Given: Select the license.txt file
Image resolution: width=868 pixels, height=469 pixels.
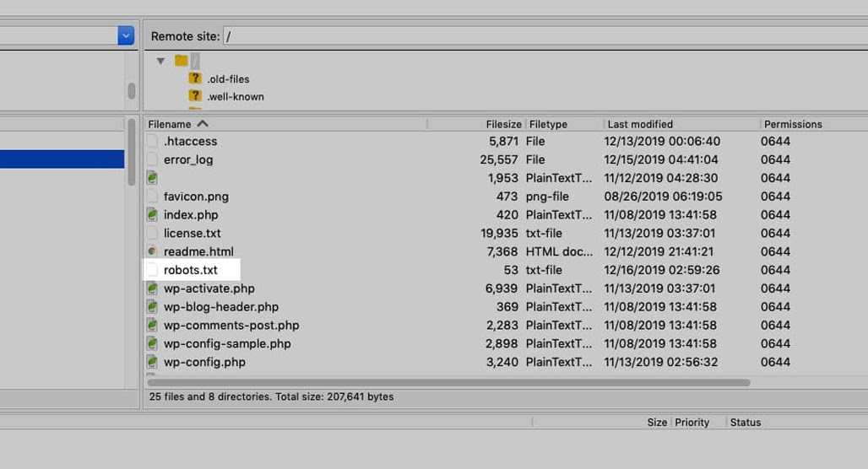Looking at the screenshot, I should 192,234.
